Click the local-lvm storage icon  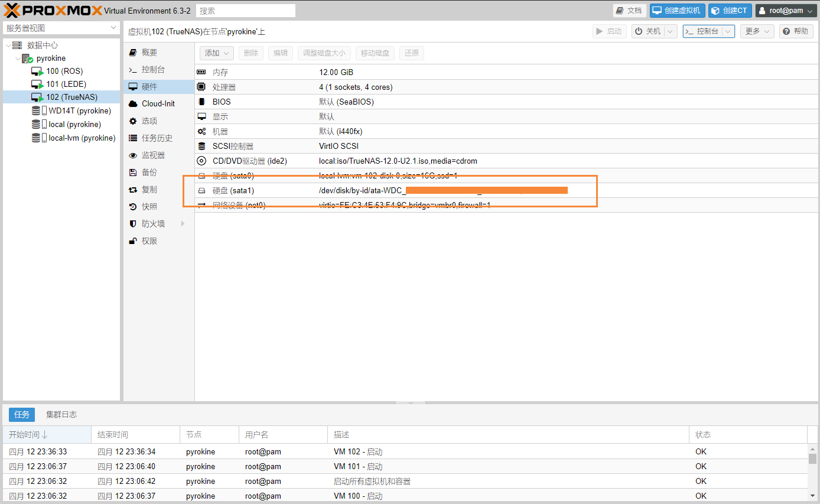click(x=39, y=138)
